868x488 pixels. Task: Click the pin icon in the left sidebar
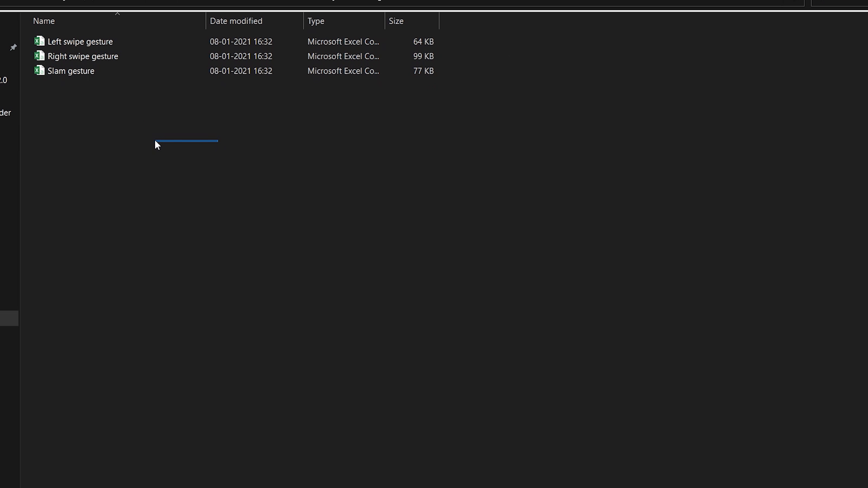click(x=13, y=47)
